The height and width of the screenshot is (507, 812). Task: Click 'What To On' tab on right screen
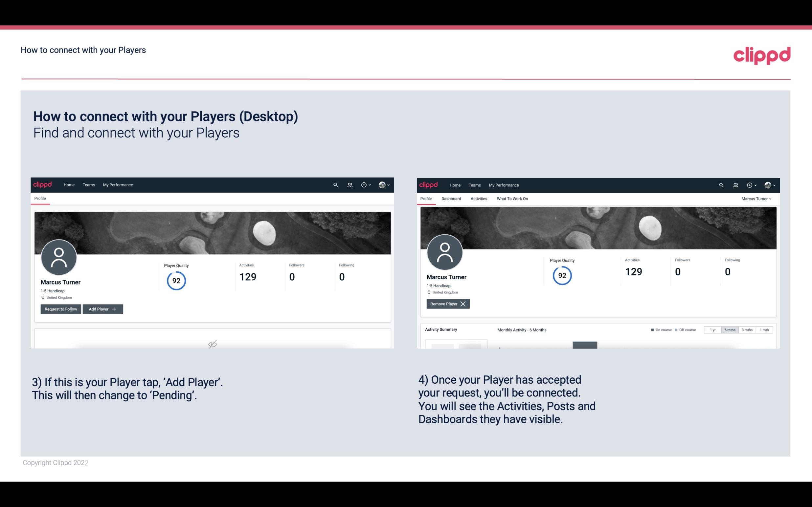coord(512,199)
